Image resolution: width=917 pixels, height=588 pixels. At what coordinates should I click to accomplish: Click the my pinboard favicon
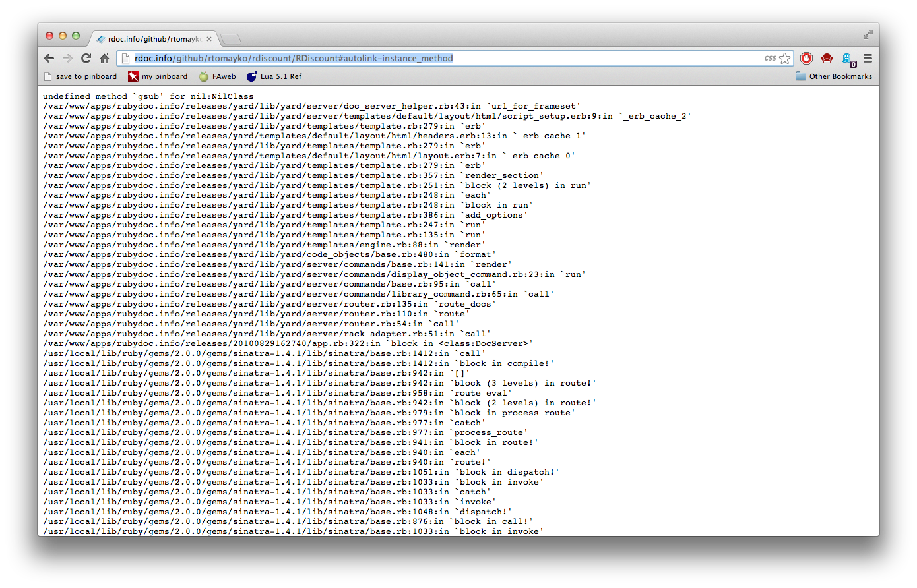click(133, 76)
